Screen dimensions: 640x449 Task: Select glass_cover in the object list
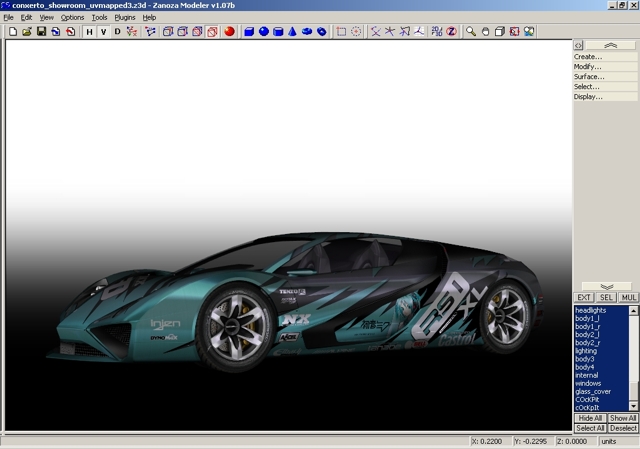[593, 391]
